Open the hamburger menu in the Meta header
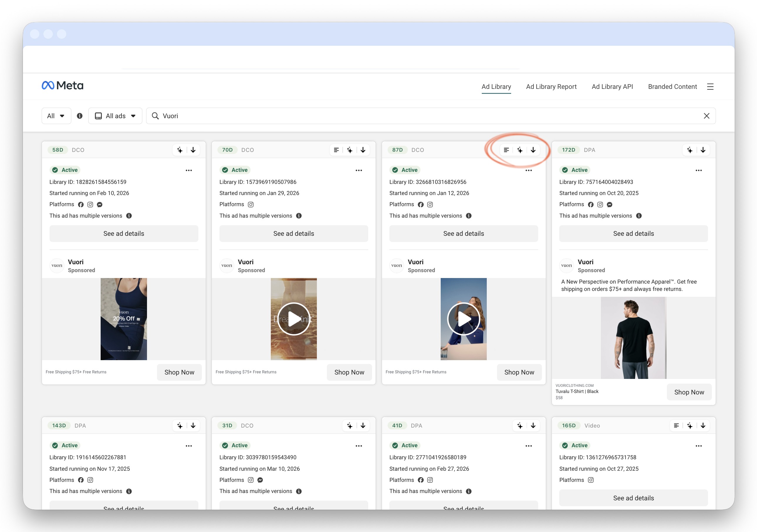The image size is (757, 532). [710, 87]
